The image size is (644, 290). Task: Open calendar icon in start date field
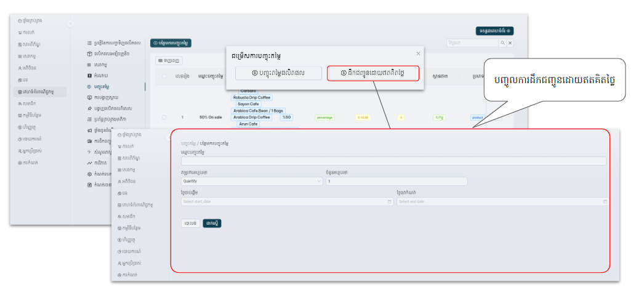coord(390,201)
